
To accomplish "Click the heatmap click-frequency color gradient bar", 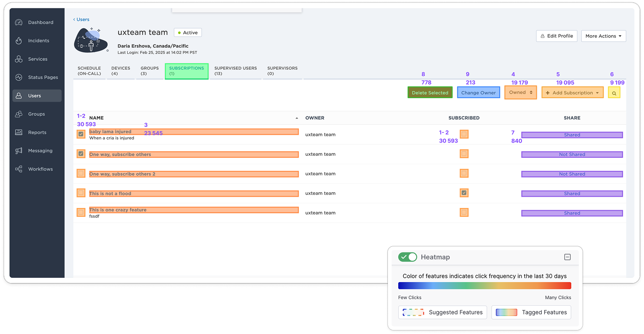I will [485, 286].
